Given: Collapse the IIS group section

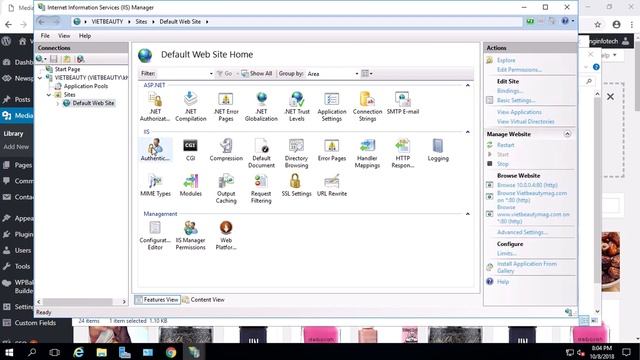Looking at the screenshot, I should tap(468, 132).
